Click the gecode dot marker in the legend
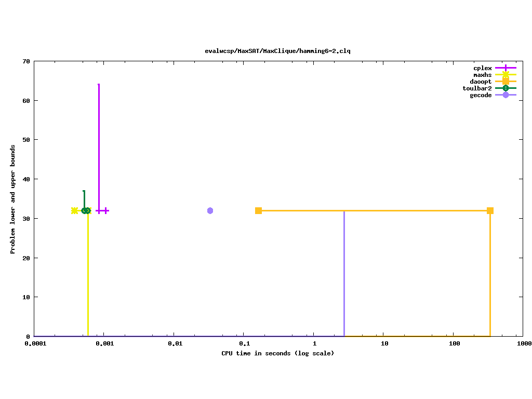 [x=506, y=95]
